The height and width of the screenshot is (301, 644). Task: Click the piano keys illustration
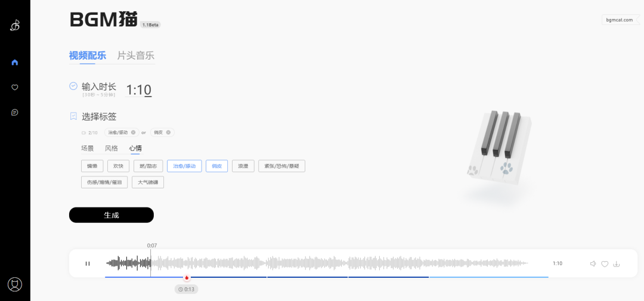coord(499,148)
